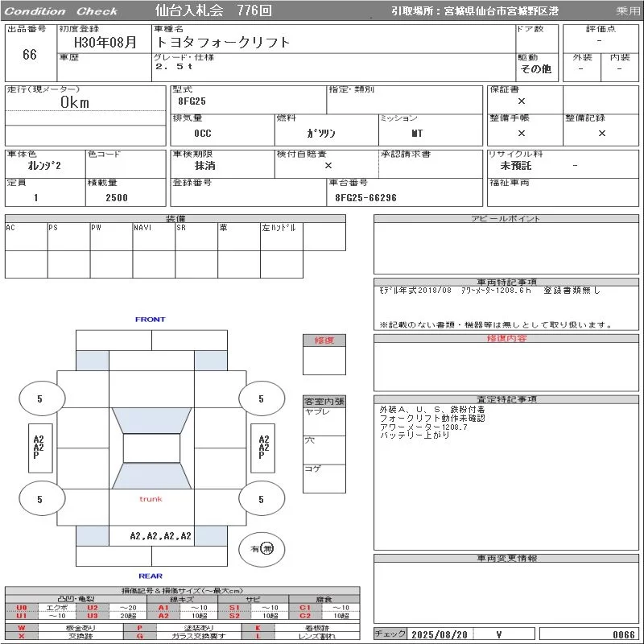The height and width of the screenshot is (644, 644).
Task: Click the check date 2025/08/20
Action: click(x=439, y=634)
